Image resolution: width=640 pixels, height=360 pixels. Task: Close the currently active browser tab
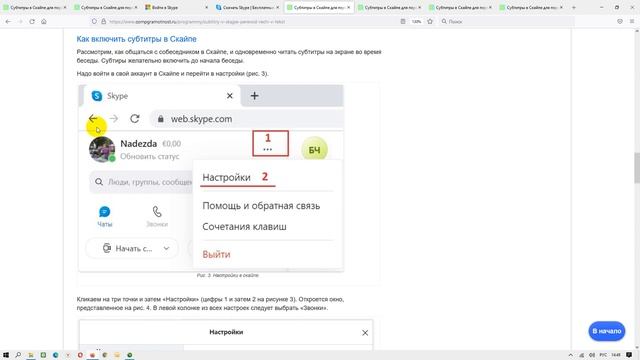tap(349, 7)
